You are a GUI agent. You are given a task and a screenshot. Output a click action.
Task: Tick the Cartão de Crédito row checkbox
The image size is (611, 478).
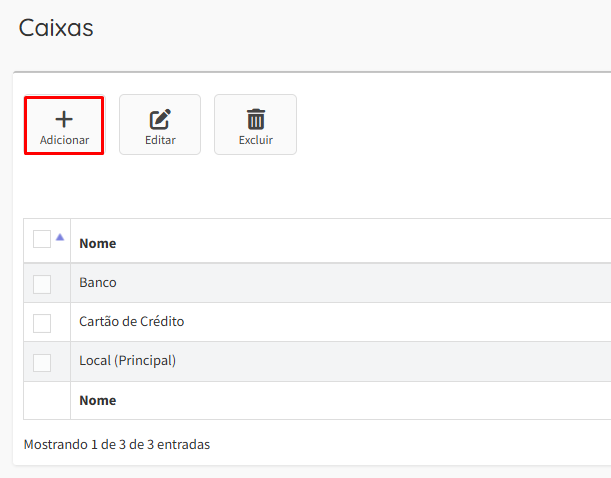tap(42, 323)
